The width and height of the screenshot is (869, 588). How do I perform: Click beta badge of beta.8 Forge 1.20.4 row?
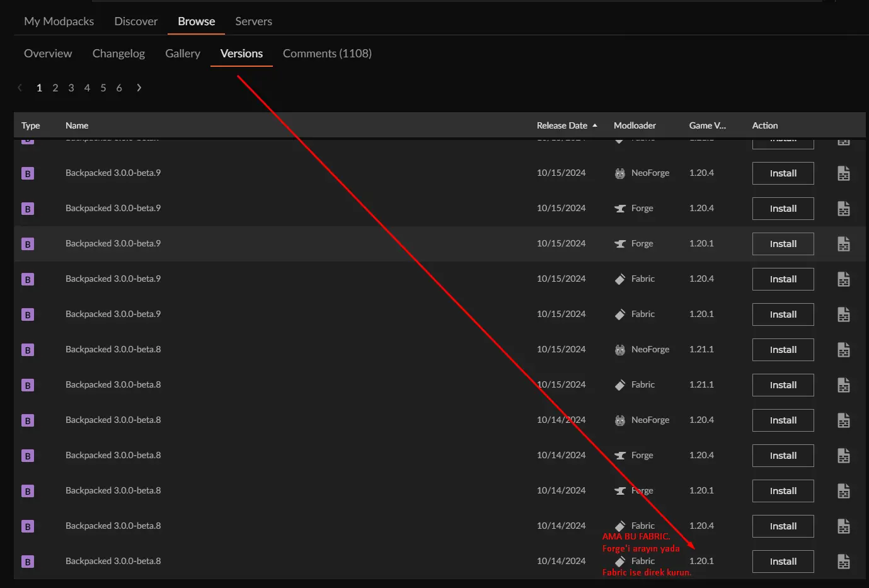pos(28,456)
